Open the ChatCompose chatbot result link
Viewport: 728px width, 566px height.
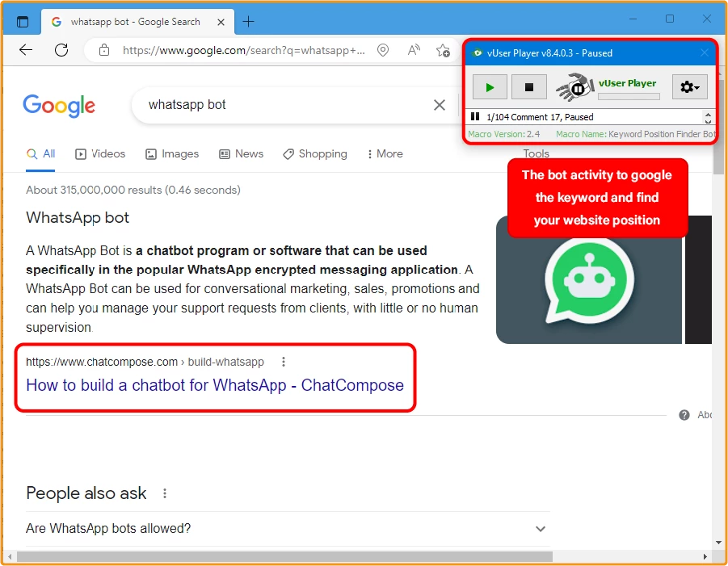[x=215, y=385]
